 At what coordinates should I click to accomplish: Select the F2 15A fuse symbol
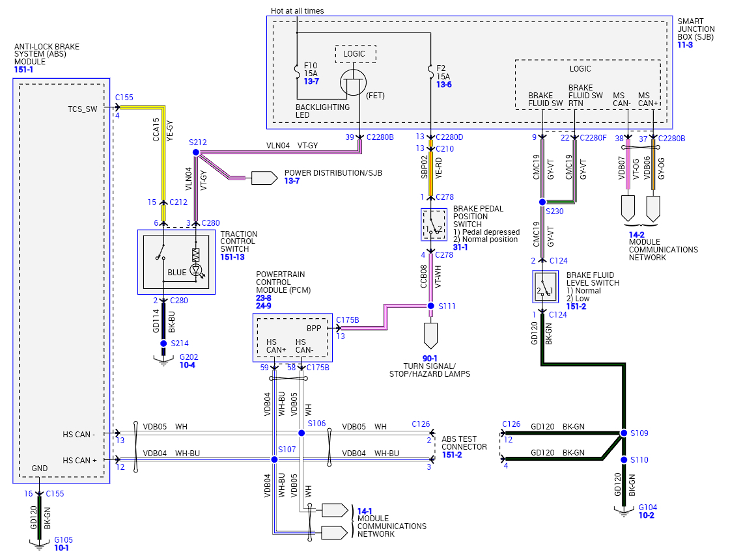tap(430, 72)
